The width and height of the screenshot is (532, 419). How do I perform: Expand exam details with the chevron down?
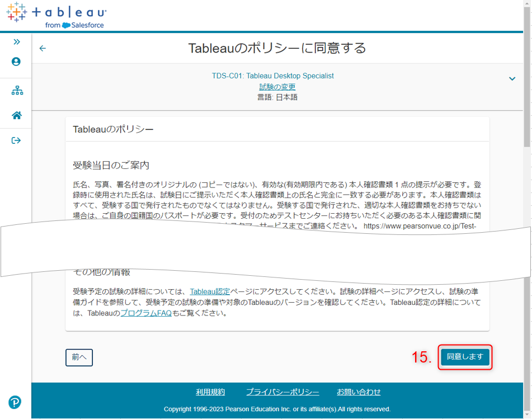click(512, 79)
